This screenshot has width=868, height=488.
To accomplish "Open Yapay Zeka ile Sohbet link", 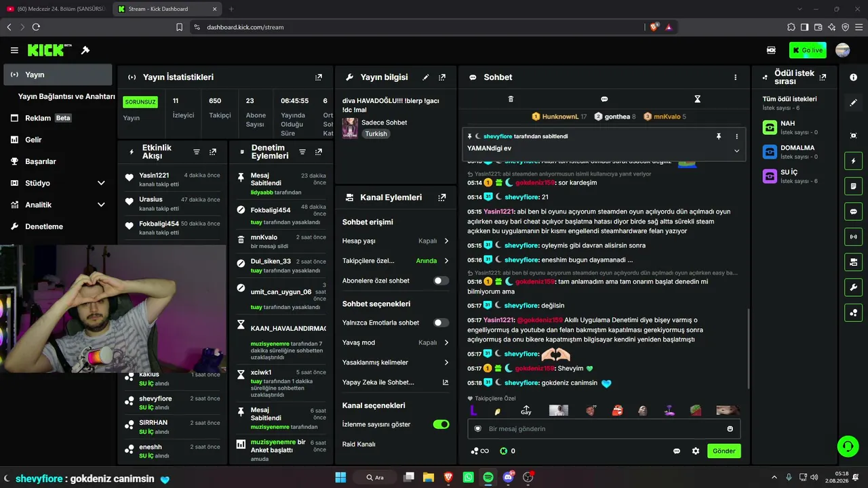I will click(x=396, y=382).
